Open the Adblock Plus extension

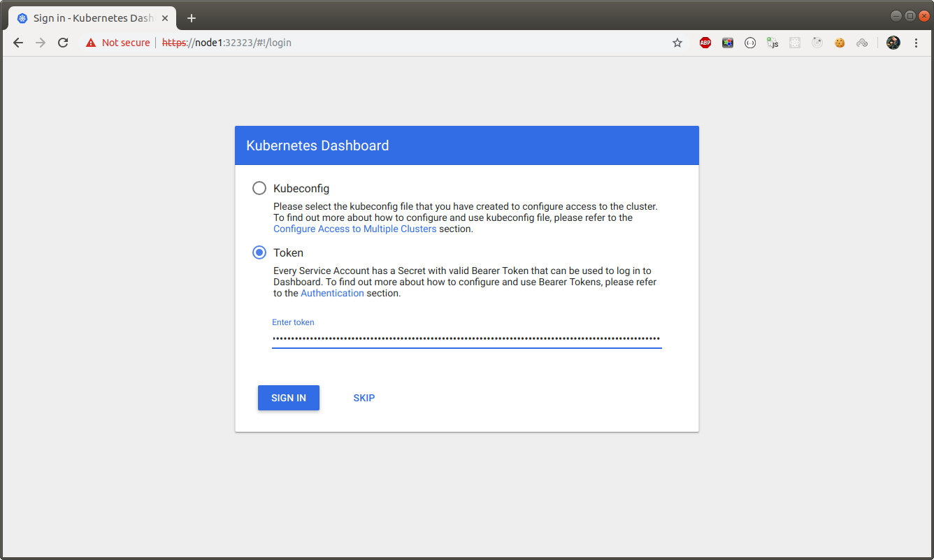[x=705, y=43]
